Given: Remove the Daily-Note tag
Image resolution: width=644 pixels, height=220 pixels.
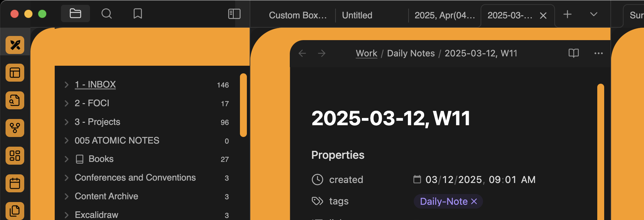Looking at the screenshot, I should [x=474, y=201].
